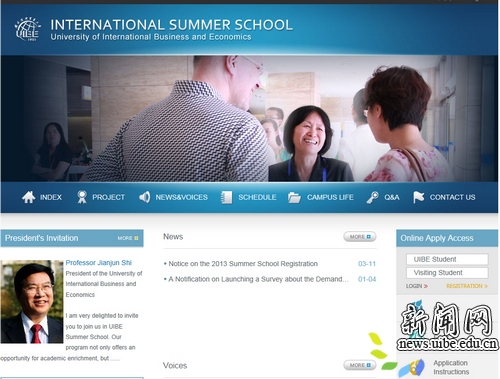Open the 2013 Summer School Registration notice
Viewport: 500px width, 379px height.
click(243, 264)
